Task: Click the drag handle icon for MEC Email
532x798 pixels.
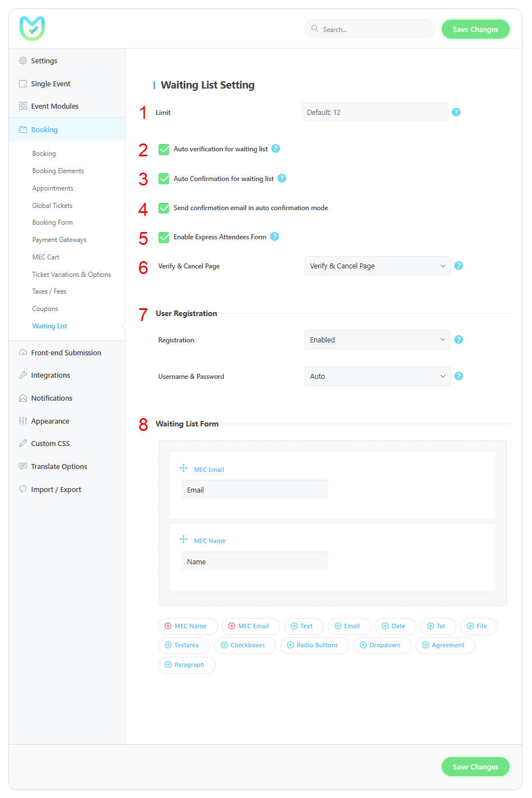Action: click(183, 468)
